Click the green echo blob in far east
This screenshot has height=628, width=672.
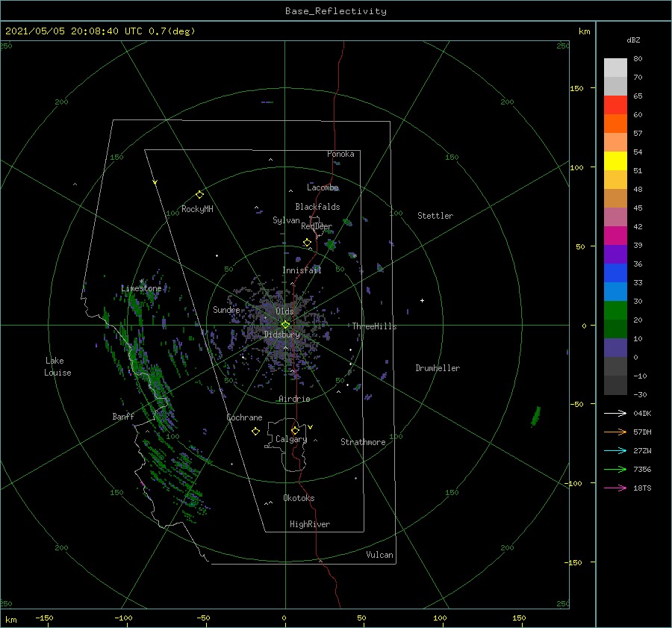535,416
